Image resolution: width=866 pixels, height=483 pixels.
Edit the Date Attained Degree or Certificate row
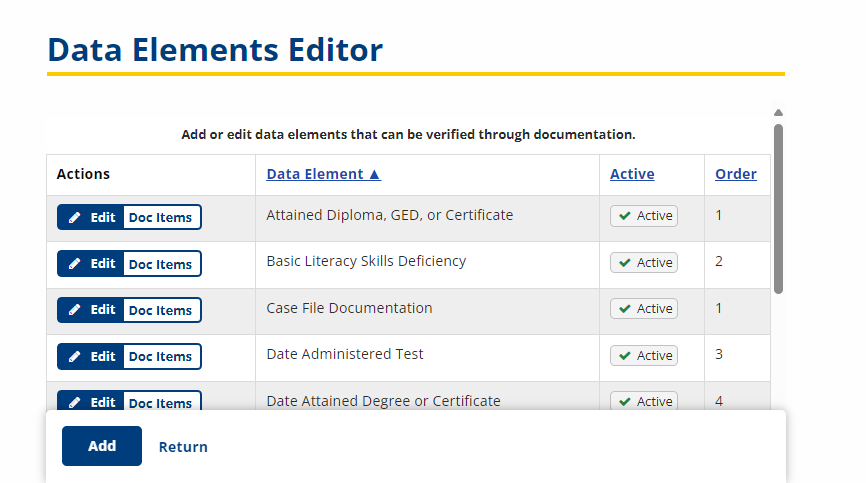tap(90, 401)
